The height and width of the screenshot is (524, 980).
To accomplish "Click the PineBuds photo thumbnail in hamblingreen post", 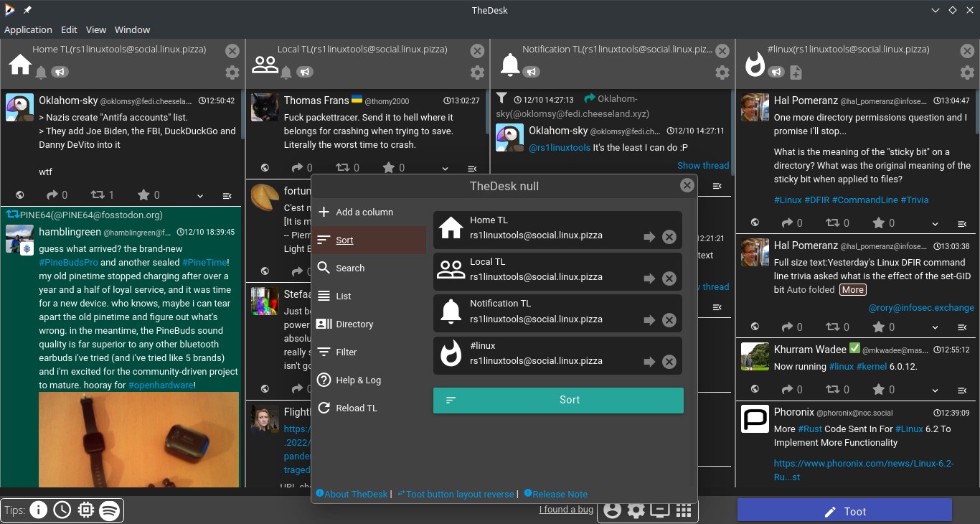I will [x=139, y=440].
